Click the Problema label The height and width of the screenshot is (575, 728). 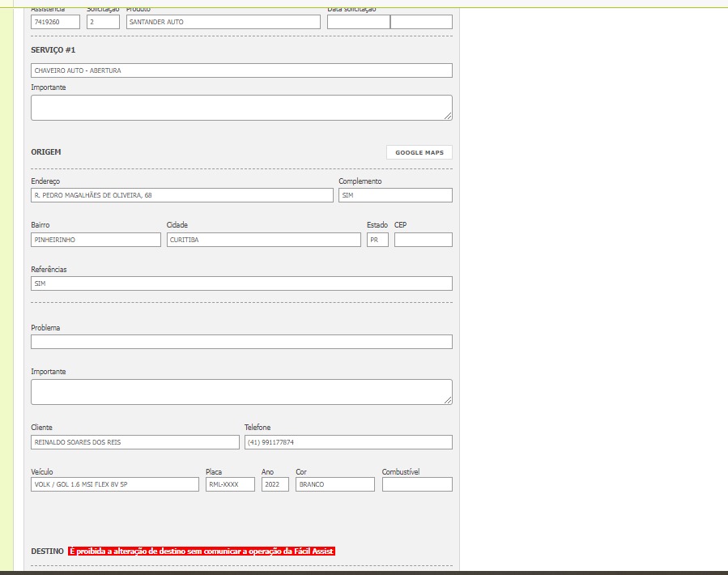point(45,328)
